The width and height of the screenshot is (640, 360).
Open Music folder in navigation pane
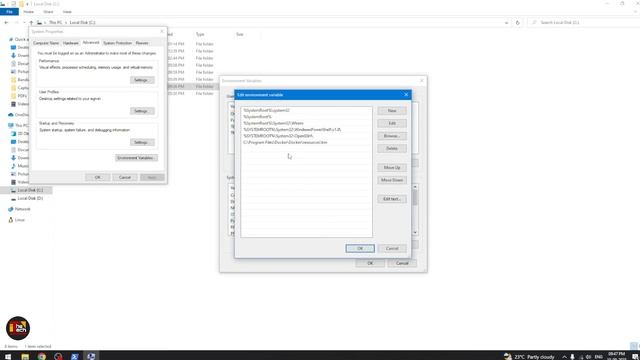pos(20,166)
